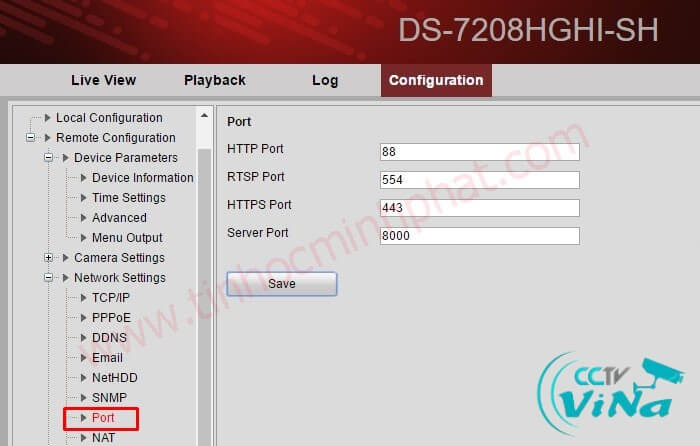Open the Live View tab
Viewport: 700px width, 446px height.
point(103,80)
